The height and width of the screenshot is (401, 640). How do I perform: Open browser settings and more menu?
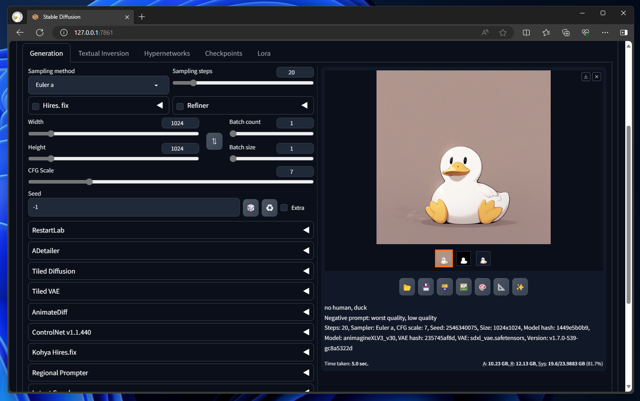pyautogui.click(x=605, y=32)
